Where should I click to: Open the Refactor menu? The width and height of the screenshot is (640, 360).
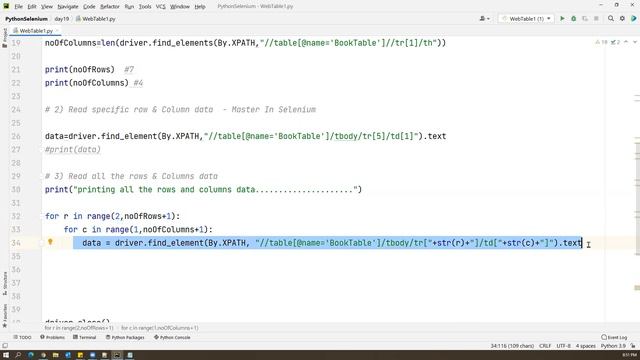pyautogui.click(x=110, y=7)
